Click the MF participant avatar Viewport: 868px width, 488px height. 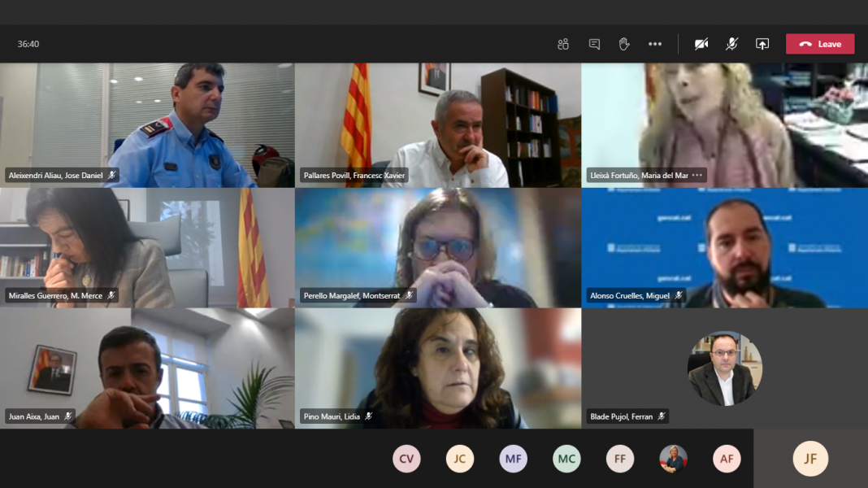point(513,459)
